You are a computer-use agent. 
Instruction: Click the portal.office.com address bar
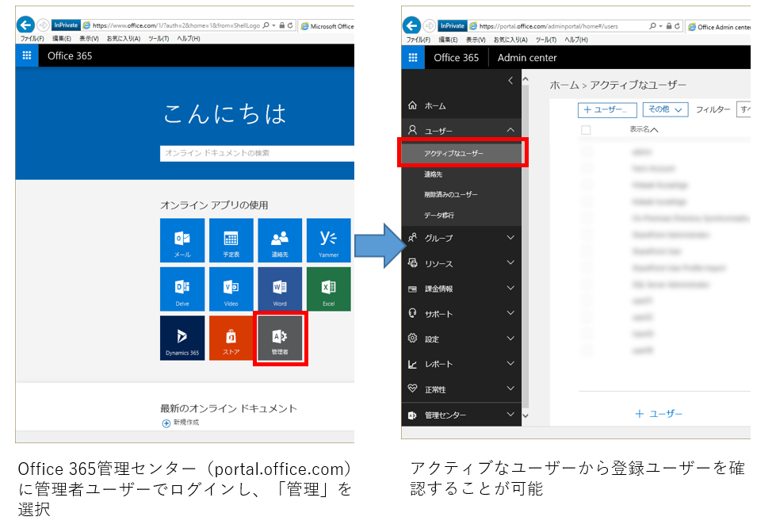(x=558, y=25)
